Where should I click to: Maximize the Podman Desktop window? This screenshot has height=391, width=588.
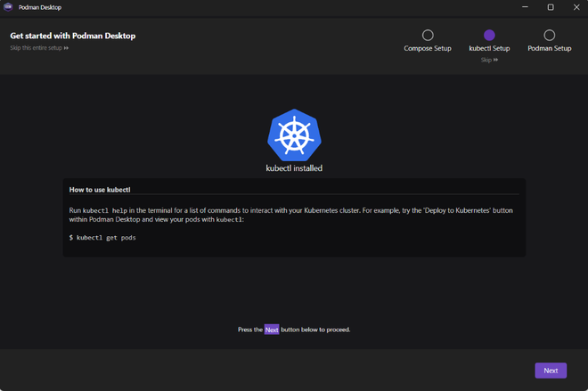tap(550, 7)
